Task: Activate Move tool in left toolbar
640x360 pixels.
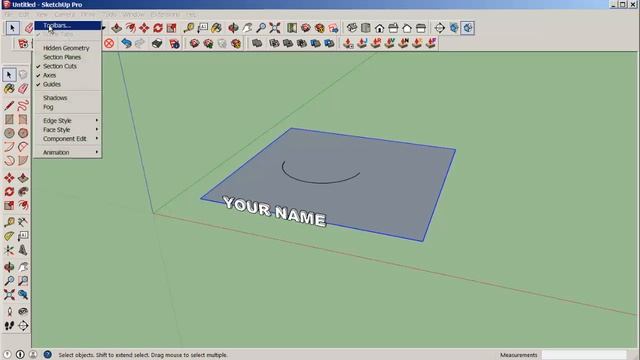Action: click(x=9, y=178)
